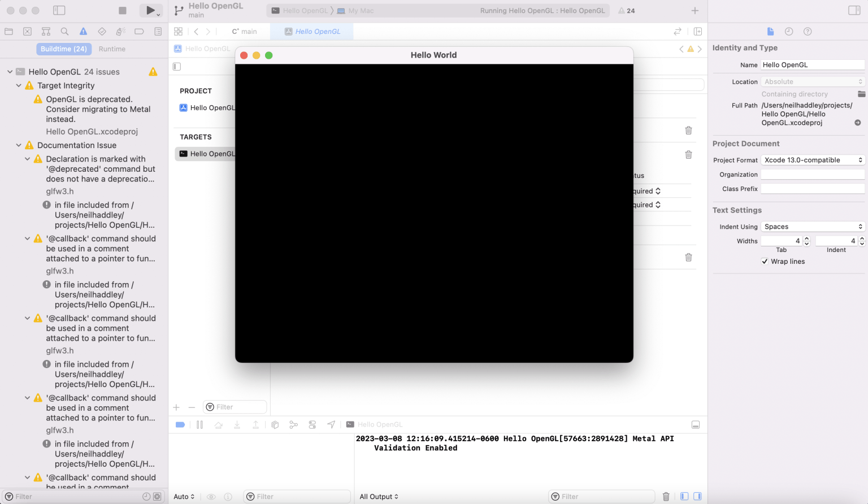Open the Location dropdown
The height and width of the screenshot is (504, 868).
click(x=813, y=82)
